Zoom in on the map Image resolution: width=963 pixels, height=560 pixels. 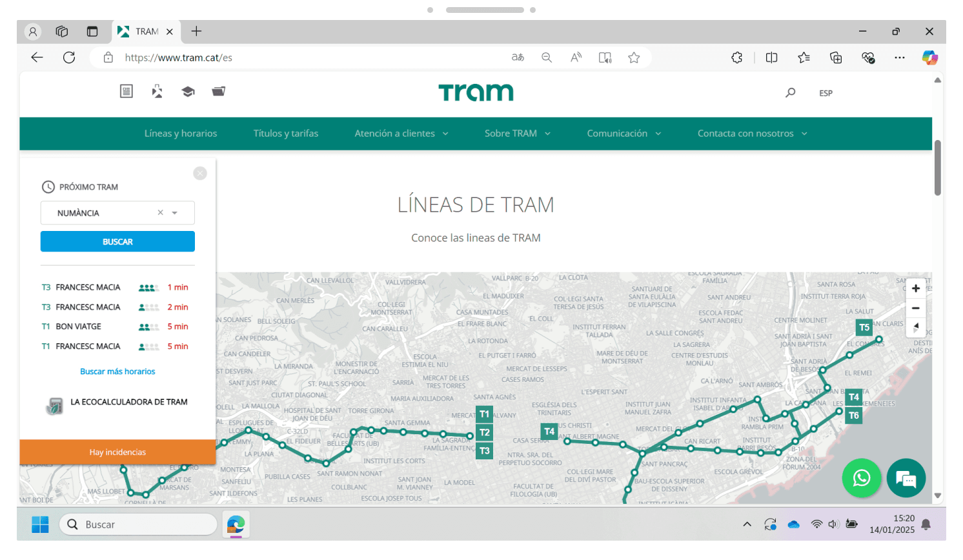coord(915,288)
